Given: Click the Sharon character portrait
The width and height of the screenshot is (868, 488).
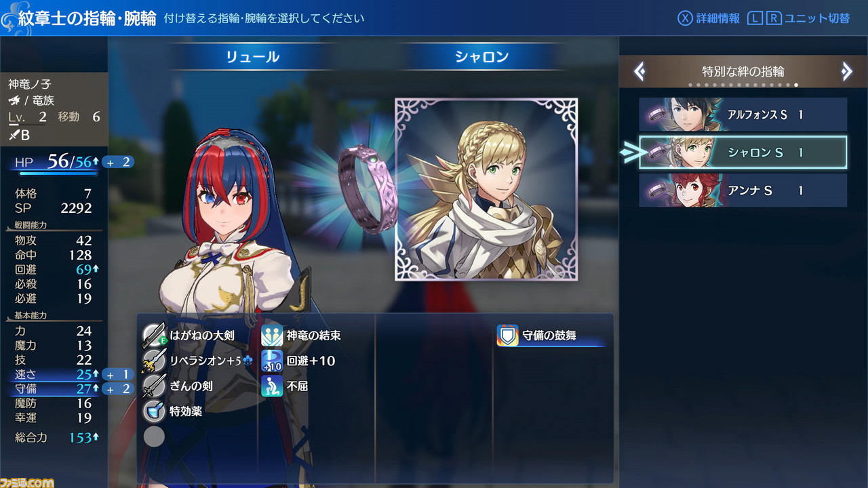Looking at the screenshot, I should pos(486,189).
